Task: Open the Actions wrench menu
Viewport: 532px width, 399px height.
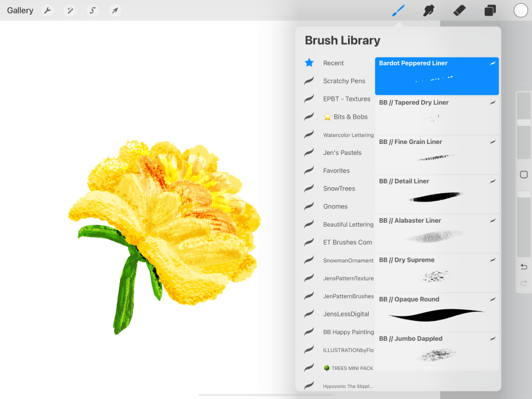Action: (48, 10)
